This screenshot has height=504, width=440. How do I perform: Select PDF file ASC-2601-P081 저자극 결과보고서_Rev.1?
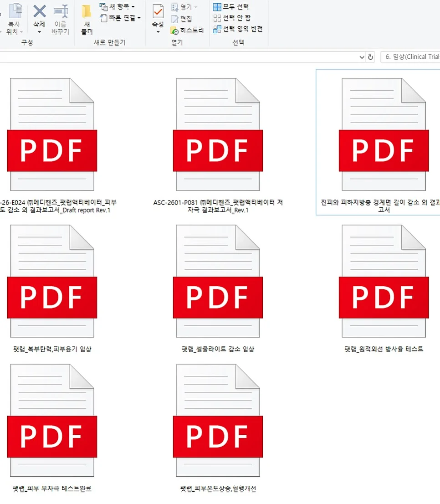tap(218, 146)
